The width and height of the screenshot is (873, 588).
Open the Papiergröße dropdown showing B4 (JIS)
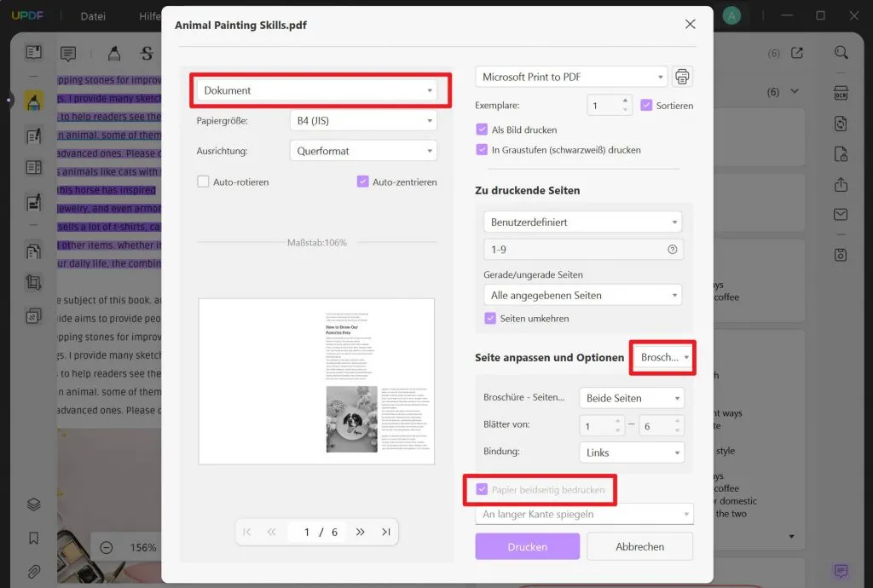[x=362, y=120]
